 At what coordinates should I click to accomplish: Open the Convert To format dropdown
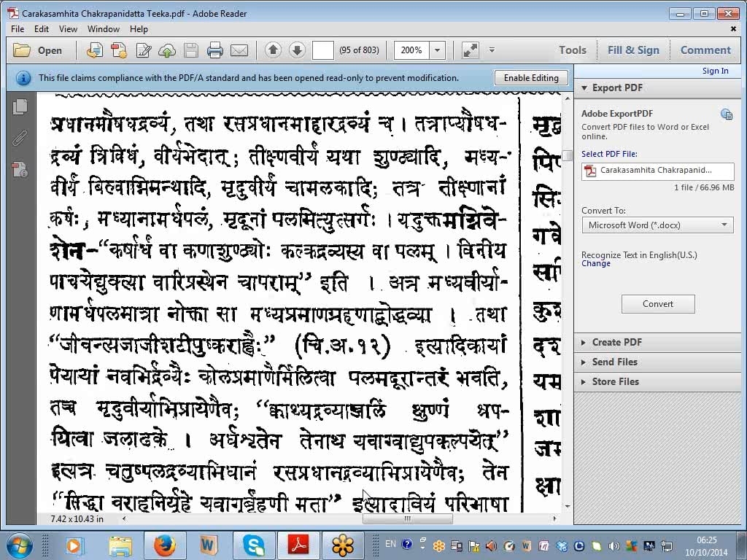[657, 225]
